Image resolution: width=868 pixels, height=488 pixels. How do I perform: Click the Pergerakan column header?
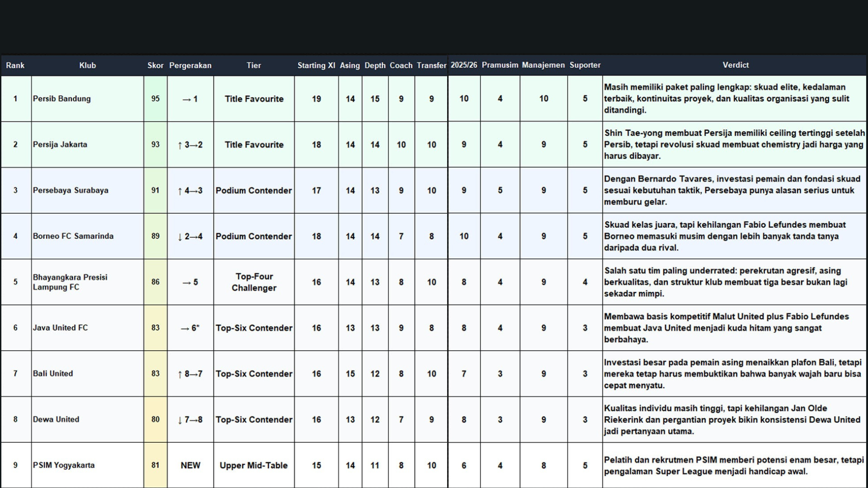click(190, 66)
